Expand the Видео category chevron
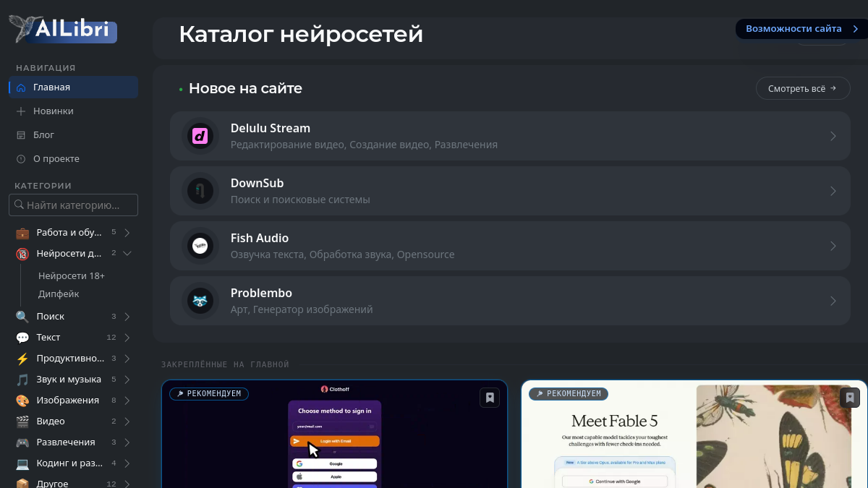 point(127,421)
